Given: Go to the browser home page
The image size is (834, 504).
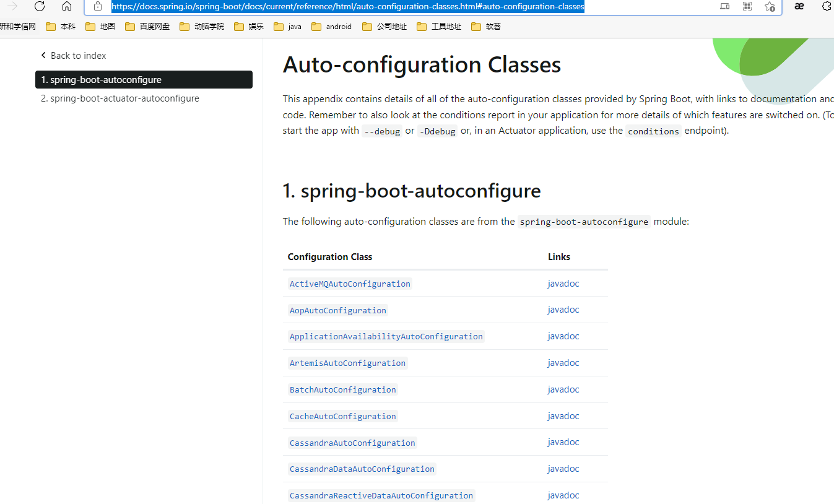Looking at the screenshot, I should point(67,6).
